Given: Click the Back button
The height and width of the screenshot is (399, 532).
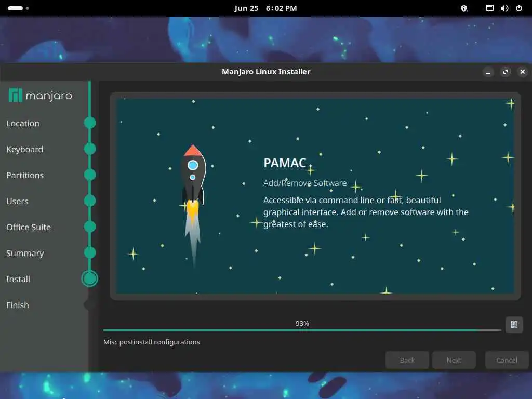Looking at the screenshot, I should tap(407, 360).
